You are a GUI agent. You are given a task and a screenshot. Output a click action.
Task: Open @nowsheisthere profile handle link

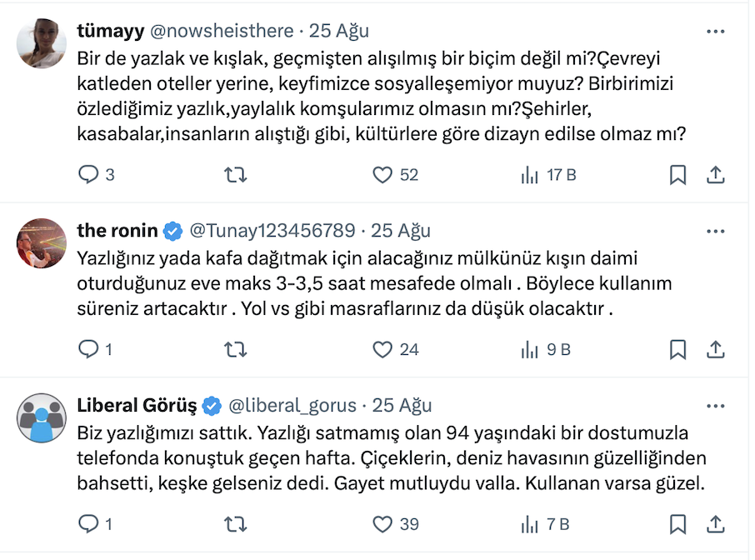coord(221,32)
